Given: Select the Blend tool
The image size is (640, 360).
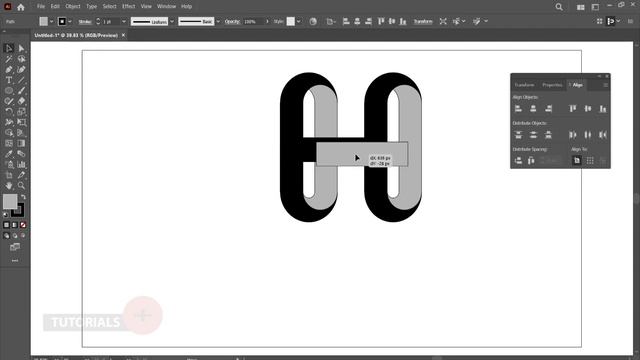Looking at the screenshot, I should tap(22, 154).
